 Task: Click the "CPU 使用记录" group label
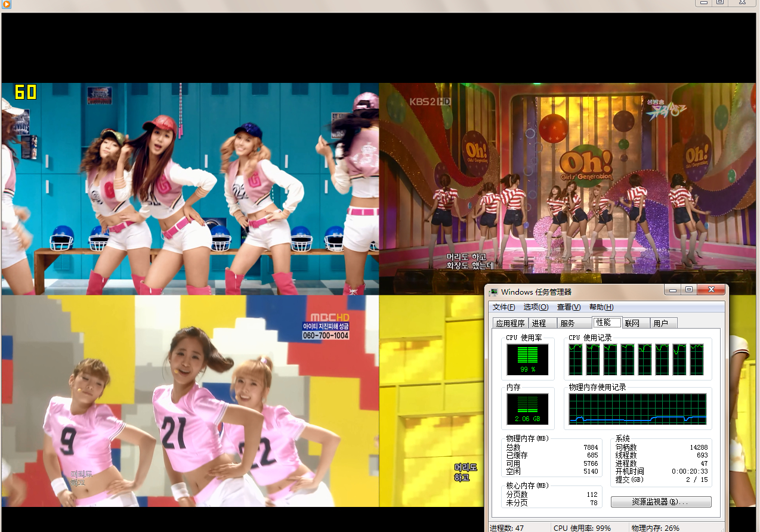[590, 338]
